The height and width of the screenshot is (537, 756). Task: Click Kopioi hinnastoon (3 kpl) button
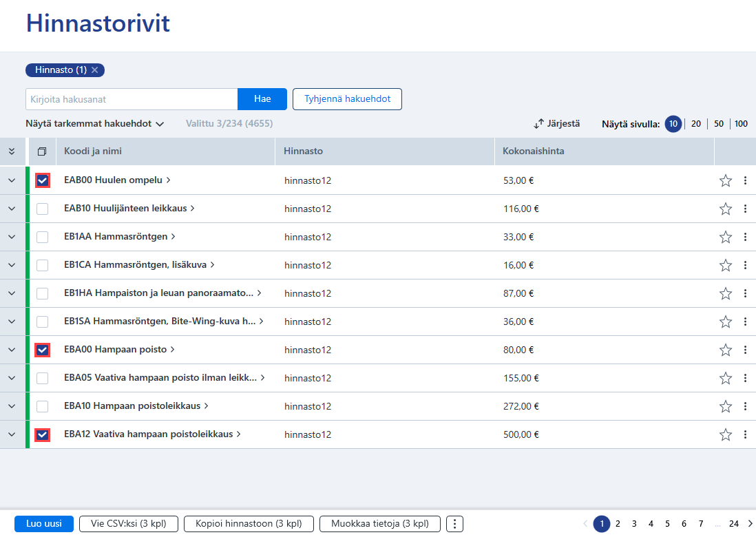[249, 524]
